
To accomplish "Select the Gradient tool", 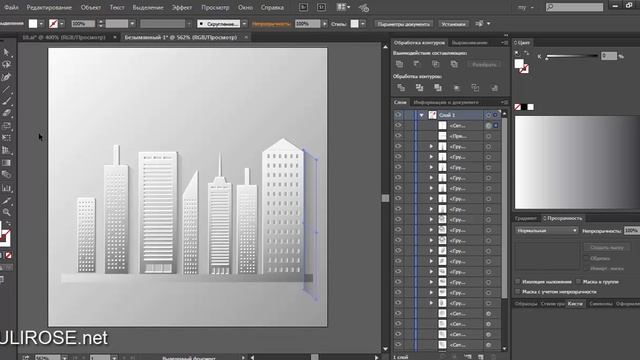I will [6, 163].
